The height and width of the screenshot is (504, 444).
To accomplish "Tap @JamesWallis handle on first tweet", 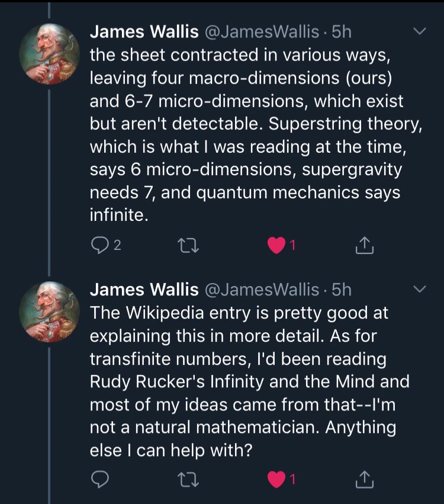I will pos(260,31).
